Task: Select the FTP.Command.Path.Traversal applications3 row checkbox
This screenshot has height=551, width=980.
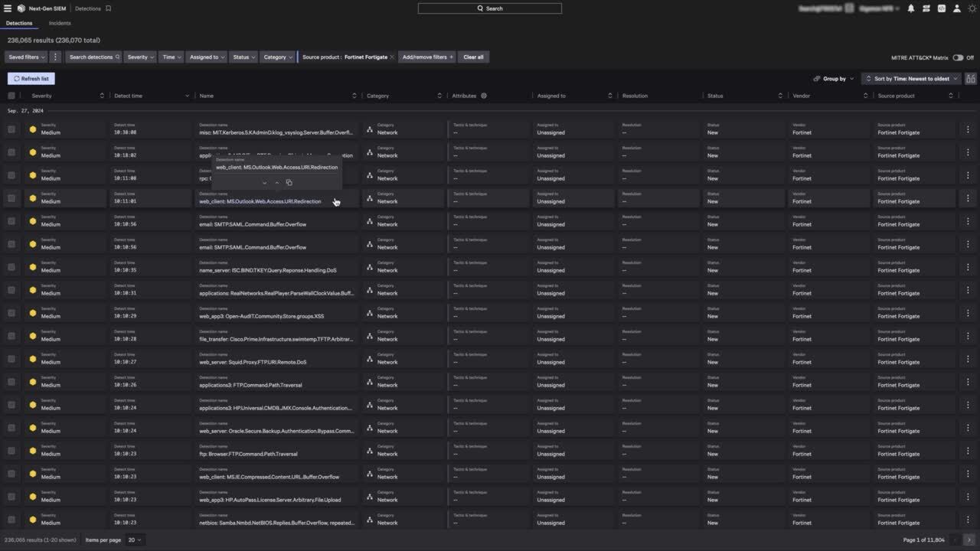Action: click(11, 382)
